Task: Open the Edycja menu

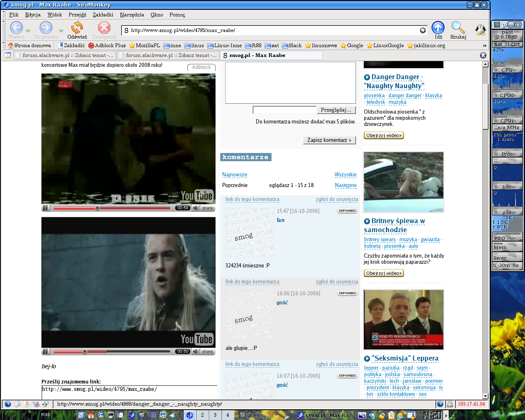Action: pyautogui.click(x=33, y=15)
